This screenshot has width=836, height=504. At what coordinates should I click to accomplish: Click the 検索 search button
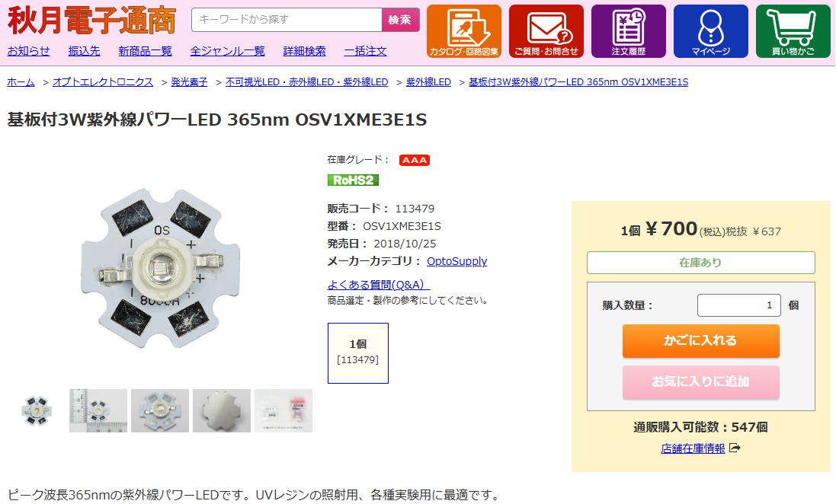pyautogui.click(x=400, y=20)
